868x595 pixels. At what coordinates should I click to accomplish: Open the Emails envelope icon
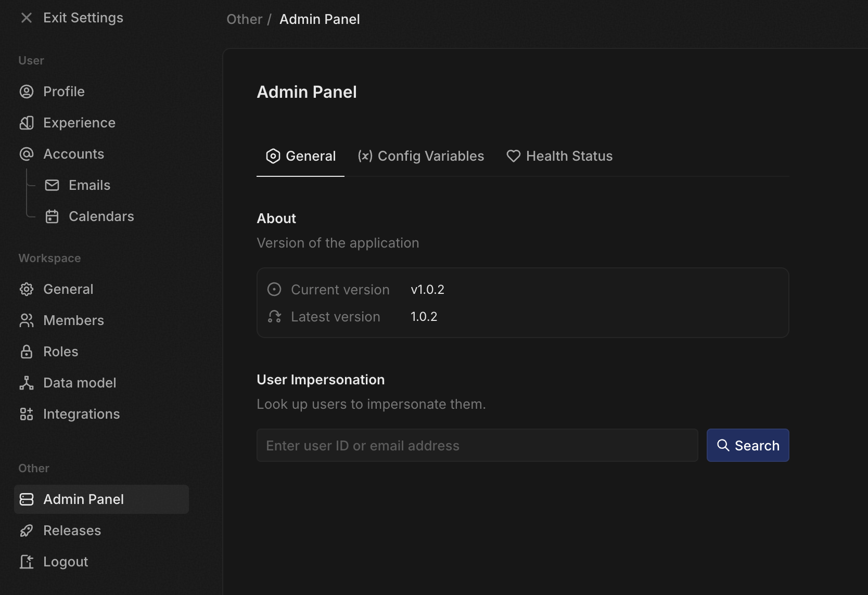pyautogui.click(x=52, y=186)
